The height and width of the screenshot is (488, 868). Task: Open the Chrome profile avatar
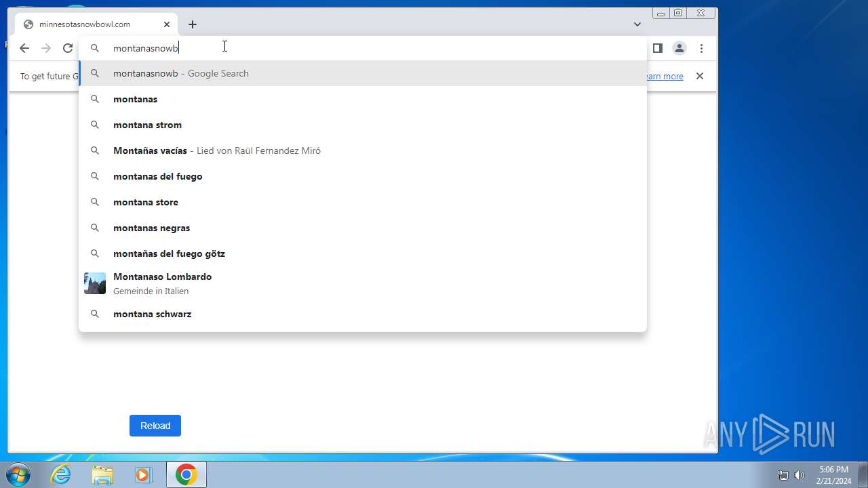[679, 48]
